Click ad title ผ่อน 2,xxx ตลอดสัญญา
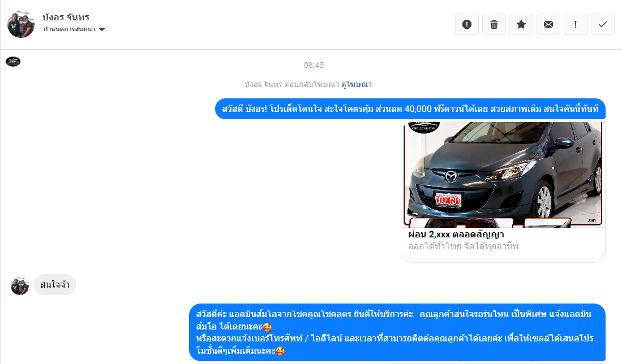Screen dimensions: 622x364 [456, 235]
